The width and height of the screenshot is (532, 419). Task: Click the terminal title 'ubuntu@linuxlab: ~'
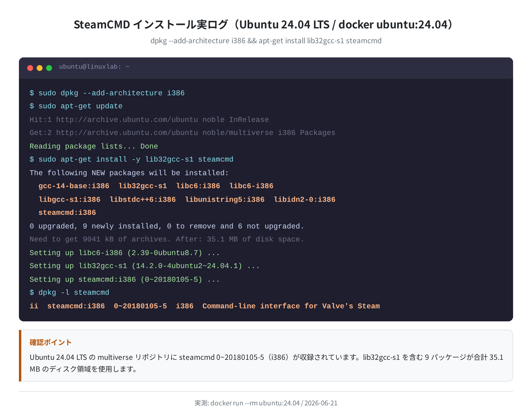click(x=94, y=67)
